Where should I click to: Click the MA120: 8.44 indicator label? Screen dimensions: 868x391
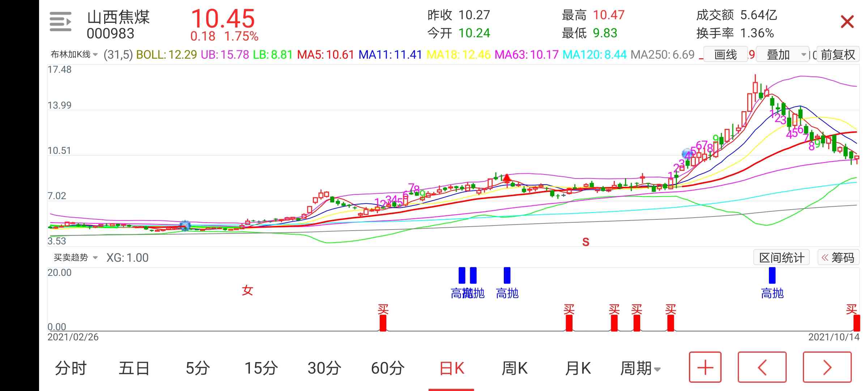point(595,55)
